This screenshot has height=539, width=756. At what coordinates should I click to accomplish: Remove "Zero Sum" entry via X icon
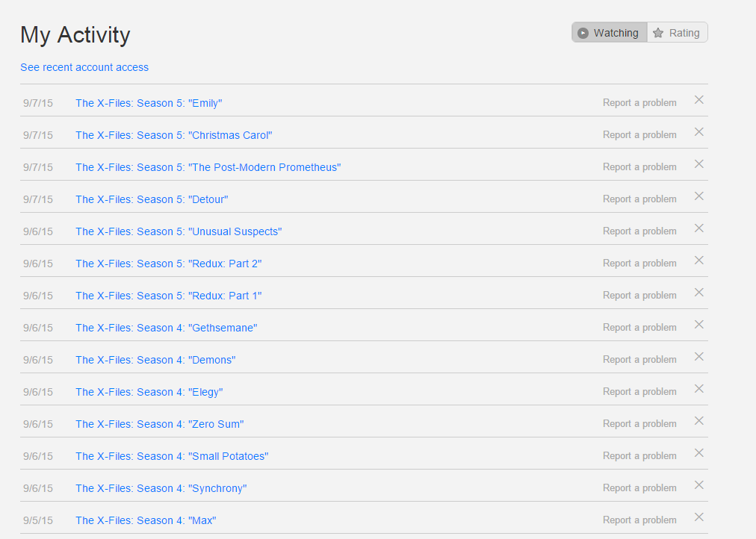(698, 421)
